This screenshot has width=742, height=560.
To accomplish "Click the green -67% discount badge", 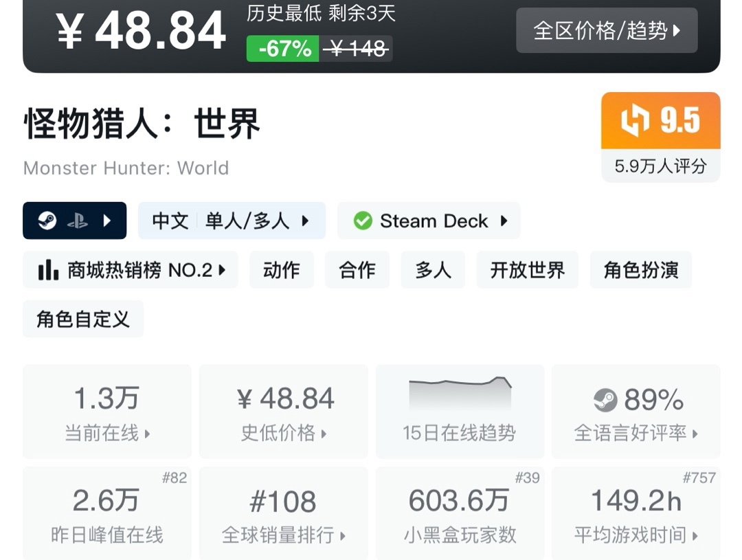I will [x=283, y=49].
